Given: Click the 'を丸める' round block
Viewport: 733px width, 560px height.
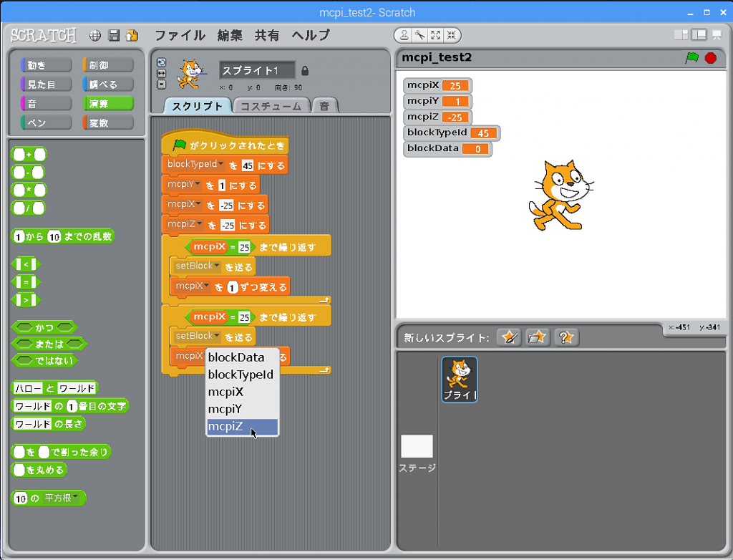Looking at the screenshot, I should [39, 470].
